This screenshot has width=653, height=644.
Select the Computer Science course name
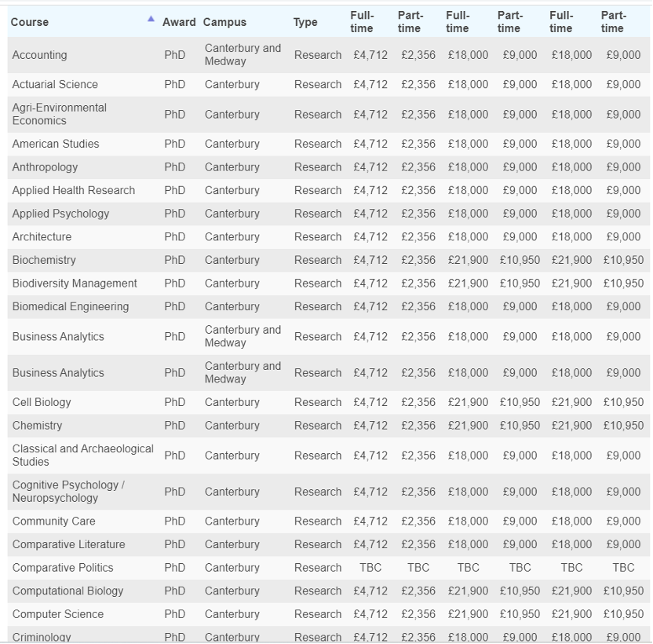pyautogui.click(x=58, y=614)
